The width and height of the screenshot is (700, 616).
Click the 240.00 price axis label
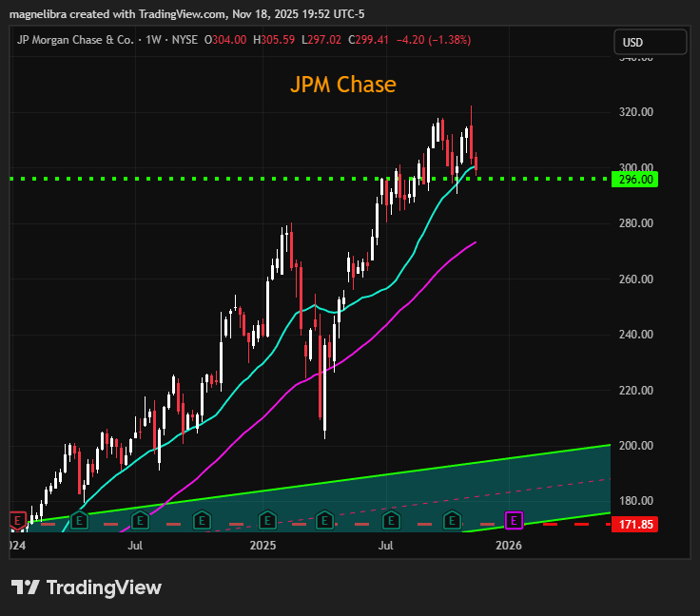(x=635, y=335)
